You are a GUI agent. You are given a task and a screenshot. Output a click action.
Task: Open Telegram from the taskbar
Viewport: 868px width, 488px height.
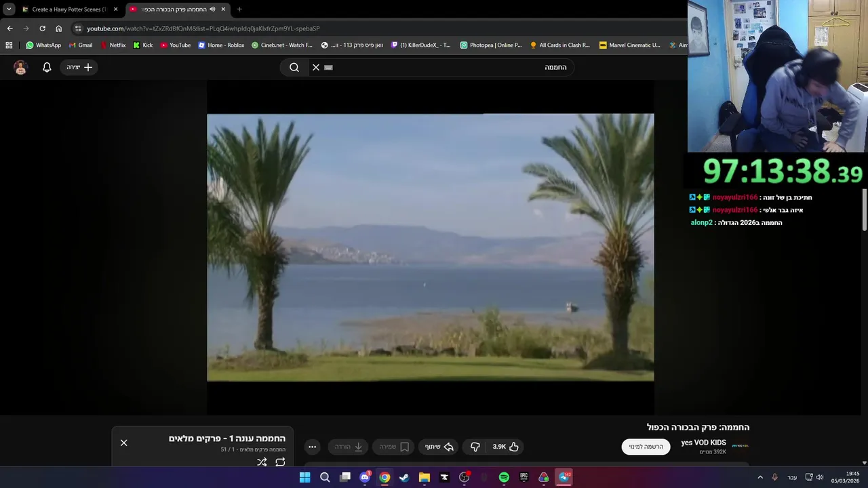coord(564,477)
